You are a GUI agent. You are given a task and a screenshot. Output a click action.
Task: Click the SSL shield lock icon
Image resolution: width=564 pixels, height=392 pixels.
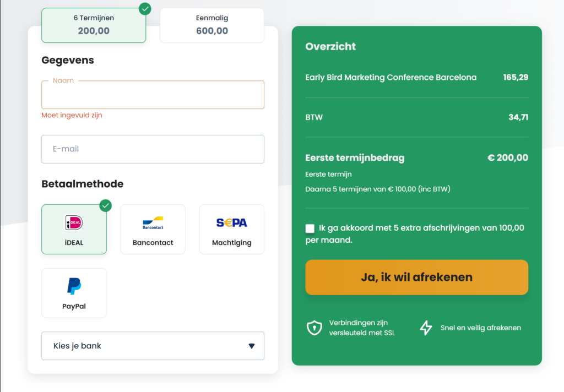(314, 328)
